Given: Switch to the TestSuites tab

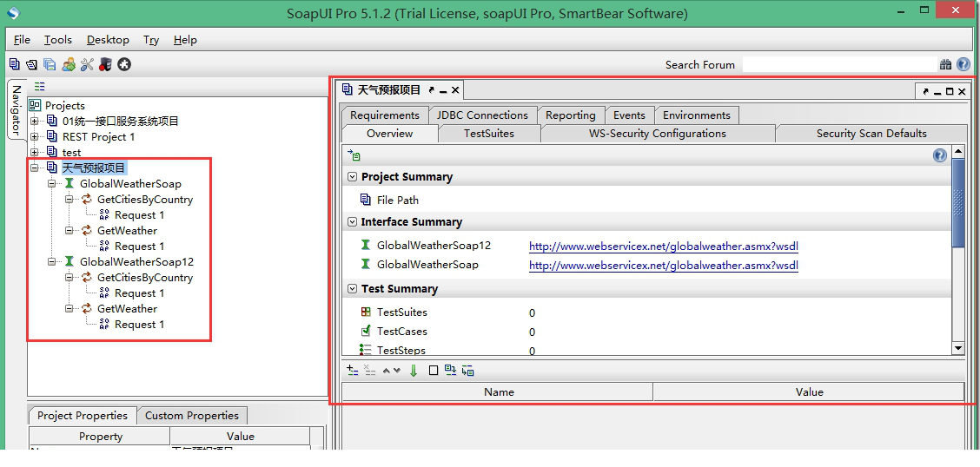Looking at the screenshot, I should click(x=489, y=134).
